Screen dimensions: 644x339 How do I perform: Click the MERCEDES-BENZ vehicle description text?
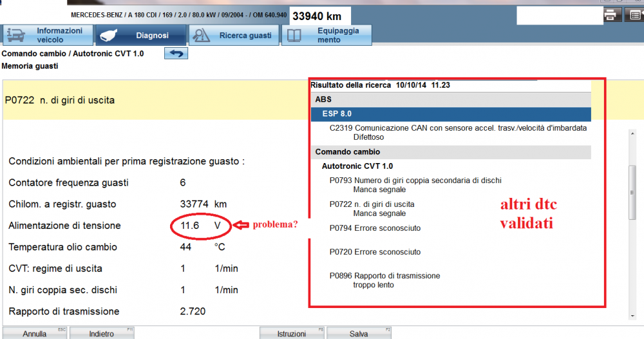178,15
